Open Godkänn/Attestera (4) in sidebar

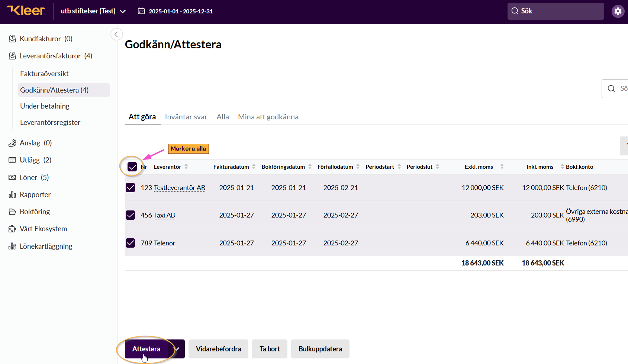[x=64, y=90]
